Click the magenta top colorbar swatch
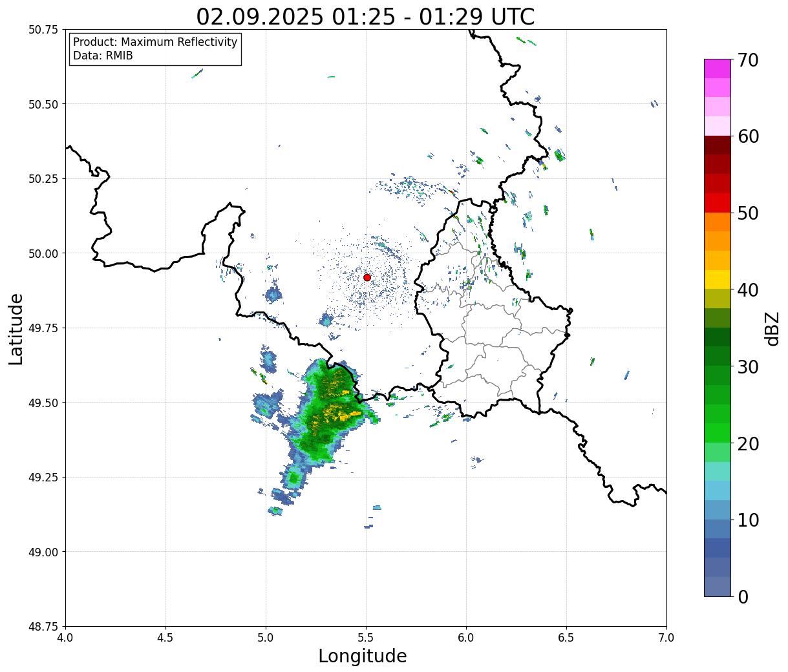This screenshot has width=788, height=672. (718, 69)
